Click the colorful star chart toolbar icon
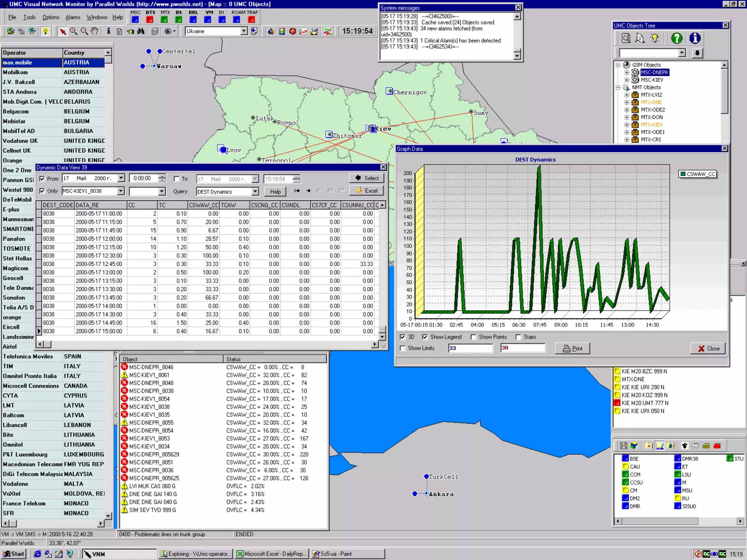This screenshot has height=560, width=747. pos(328,31)
